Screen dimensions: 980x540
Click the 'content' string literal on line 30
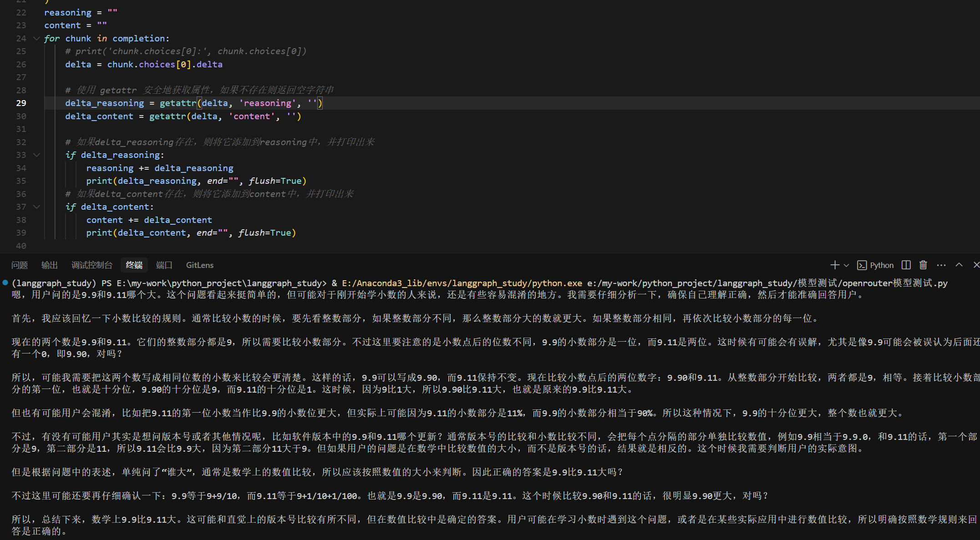click(252, 116)
